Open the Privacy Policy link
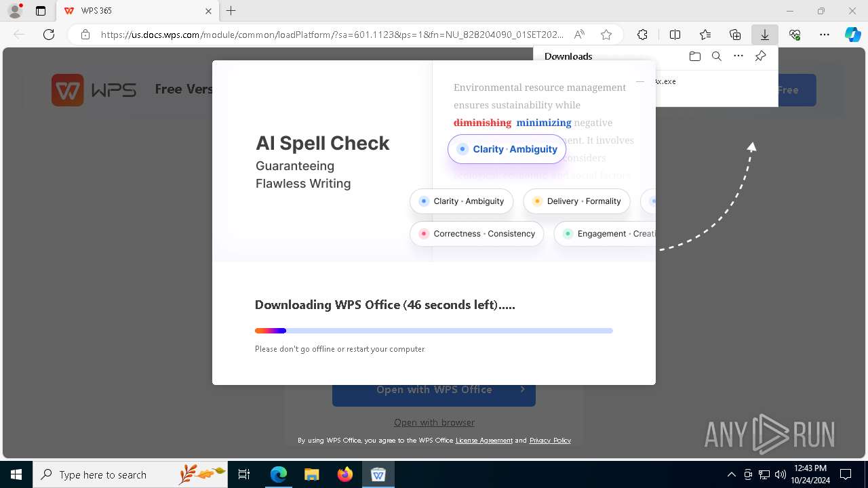The width and height of the screenshot is (868, 488). (550, 441)
